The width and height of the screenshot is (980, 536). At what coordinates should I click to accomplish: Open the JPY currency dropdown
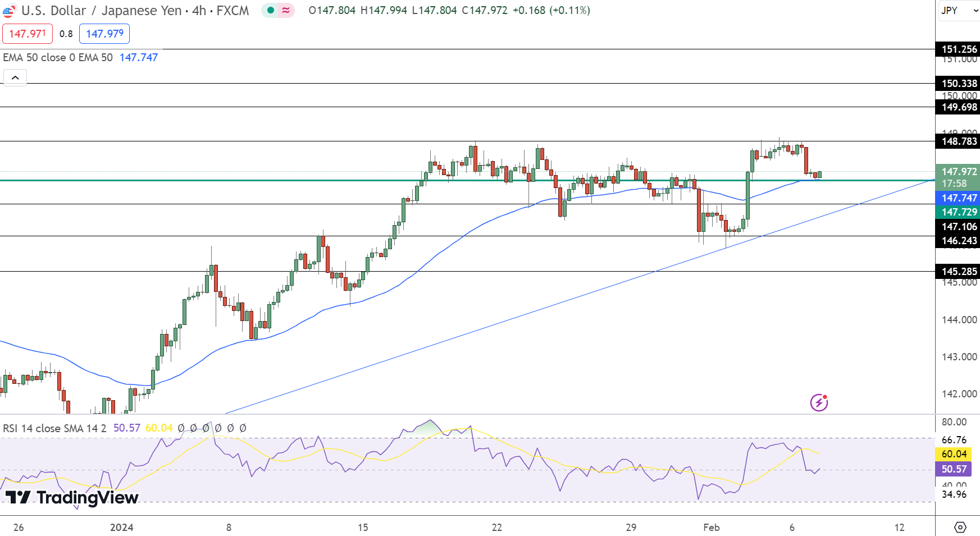coord(959,10)
